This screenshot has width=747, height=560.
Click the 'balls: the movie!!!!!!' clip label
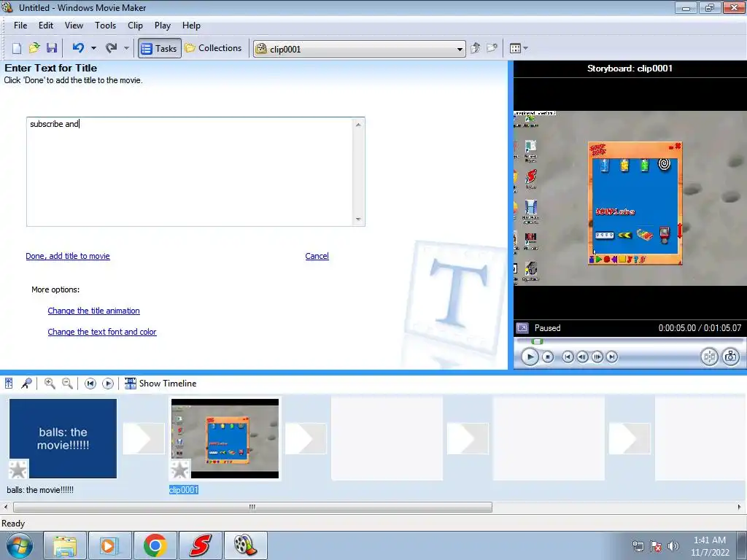[x=40, y=490]
